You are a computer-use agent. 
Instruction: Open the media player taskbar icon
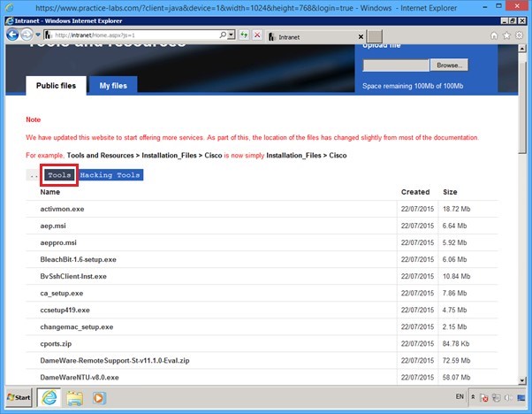point(99,398)
